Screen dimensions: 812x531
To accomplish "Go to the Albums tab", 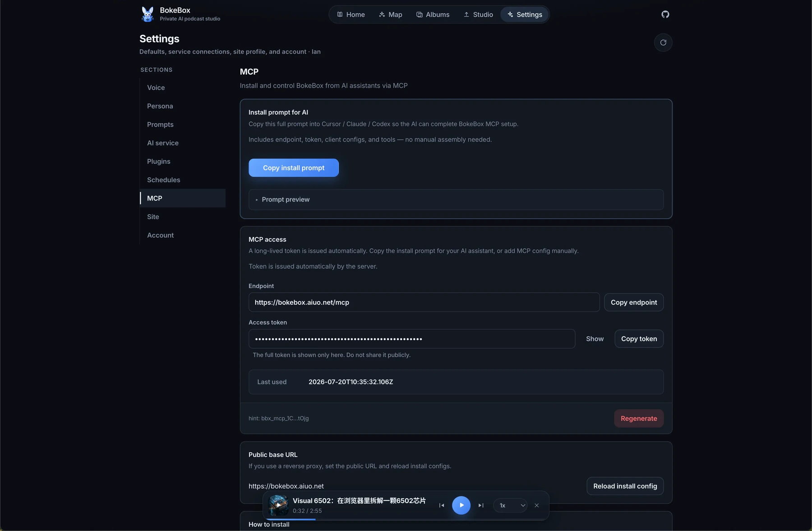I will pyautogui.click(x=433, y=14).
